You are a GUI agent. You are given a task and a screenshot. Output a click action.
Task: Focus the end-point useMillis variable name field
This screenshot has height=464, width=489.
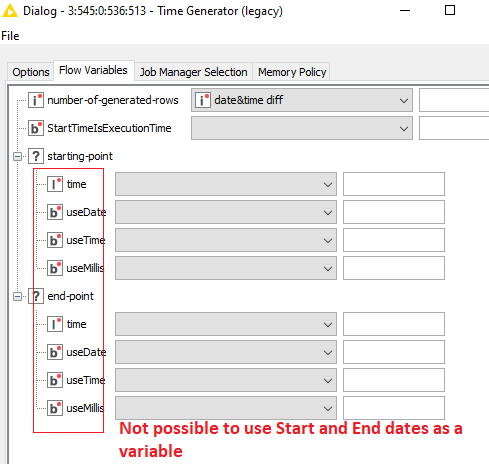pyautogui.click(x=394, y=408)
